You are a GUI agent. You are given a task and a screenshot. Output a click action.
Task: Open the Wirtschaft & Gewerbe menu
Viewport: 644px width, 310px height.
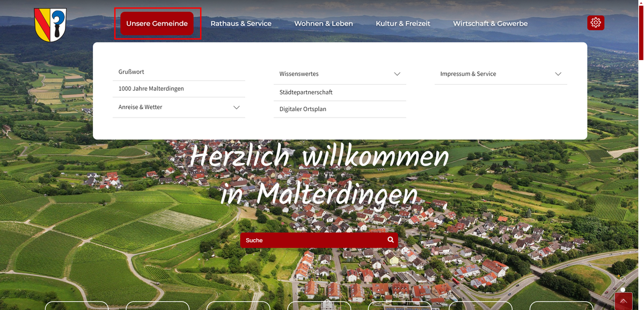pos(490,24)
